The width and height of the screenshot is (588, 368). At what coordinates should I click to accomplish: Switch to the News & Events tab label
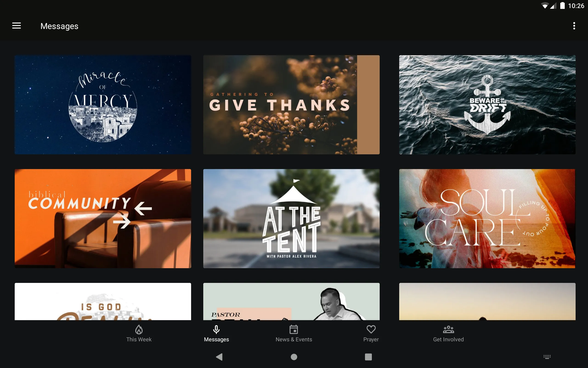pyautogui.click(x=294, y=339)
